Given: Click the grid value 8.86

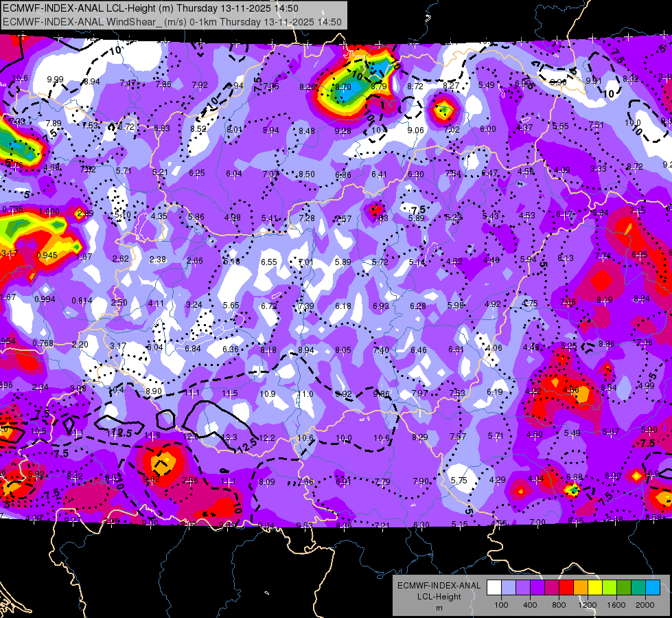Looking at the screenshot, I should click(606, 344).
